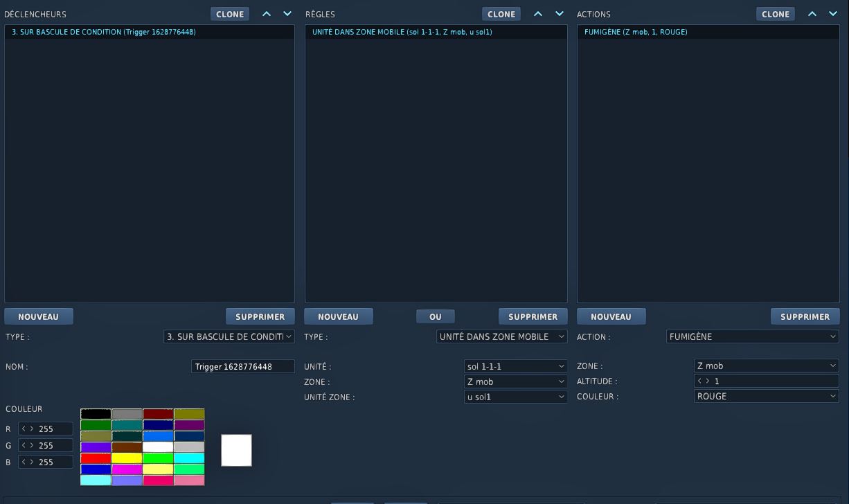This screenshot has width=849, height=504.
Task: Pick the pale yellow palette swatch
Action: [x=158, y=469]
